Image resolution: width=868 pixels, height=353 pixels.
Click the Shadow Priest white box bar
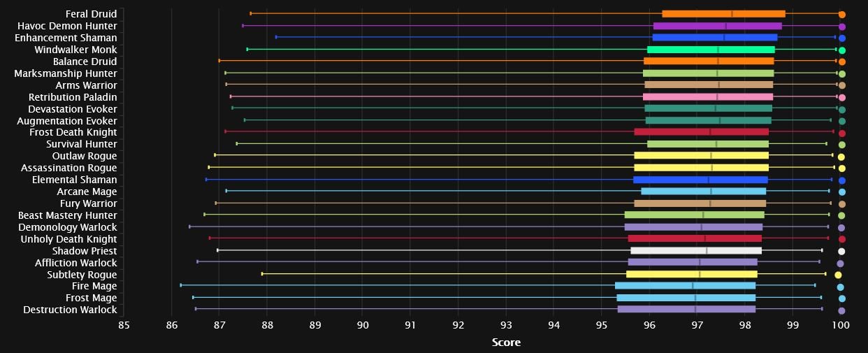click(x=696, y=251)
